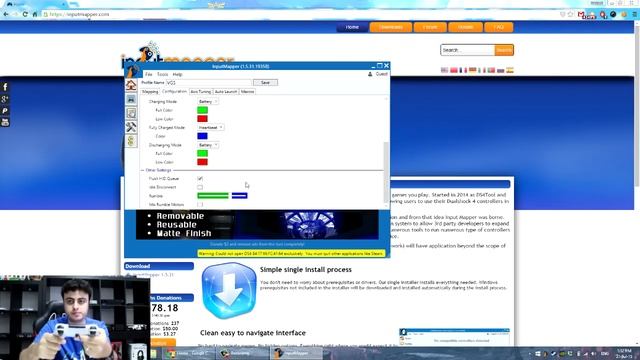The height and width of the screenshot is (360, 640).
Task: Open the Discharging Mode dropdown
Action: coord(208,145)
